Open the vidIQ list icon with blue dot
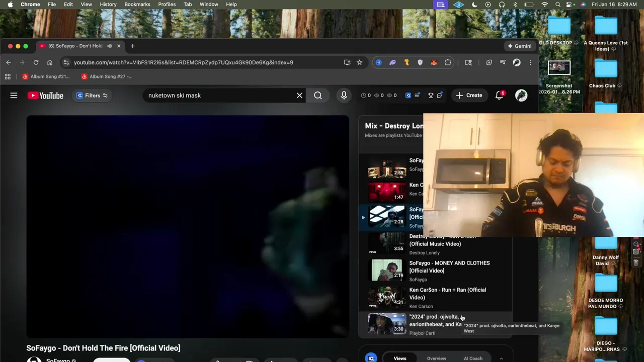The height and width of the screenshot is (362, 644). (418, 96)
